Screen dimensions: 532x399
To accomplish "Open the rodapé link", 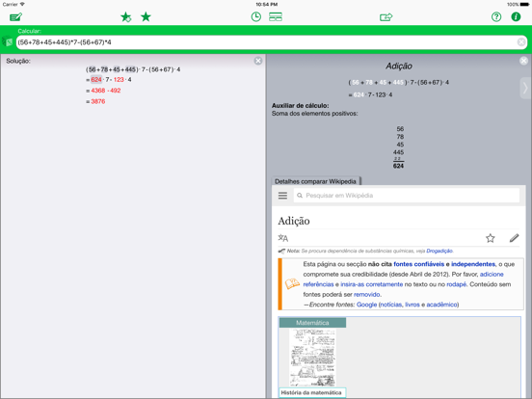I will pos(456,284).
